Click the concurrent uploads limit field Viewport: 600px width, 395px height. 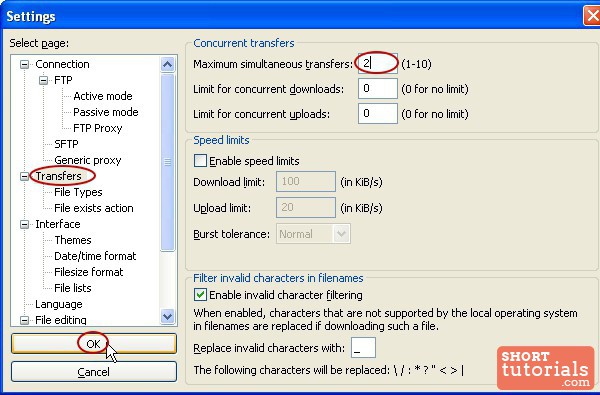[x=378, y=114]
